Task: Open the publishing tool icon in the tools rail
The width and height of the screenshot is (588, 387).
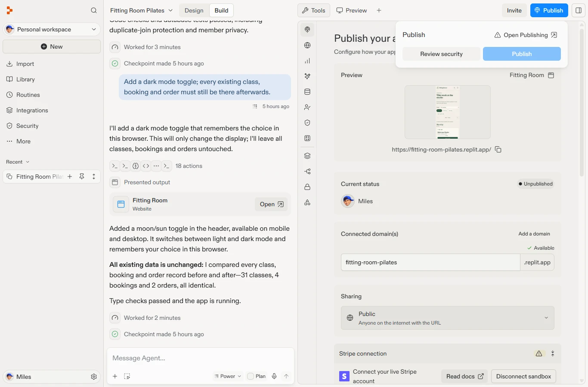Action: [307, 30]
